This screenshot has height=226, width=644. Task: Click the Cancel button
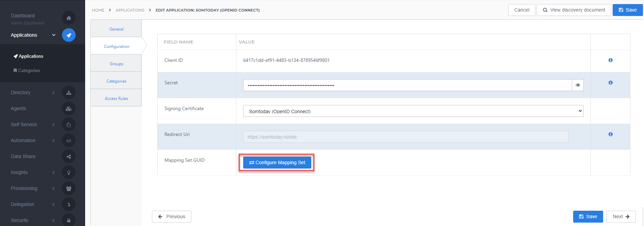tap(521, 10)
